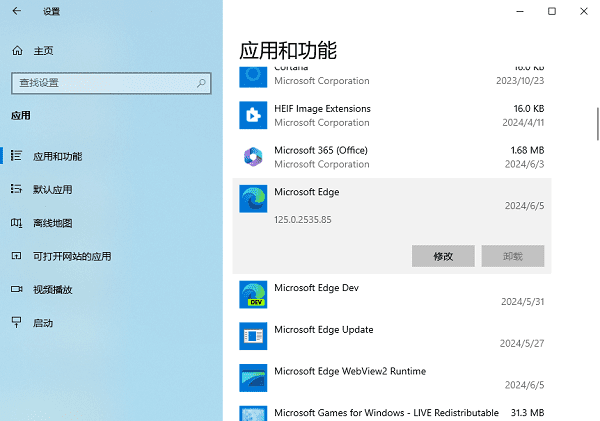Click the Microsoft Edge title text

point(307,192)
